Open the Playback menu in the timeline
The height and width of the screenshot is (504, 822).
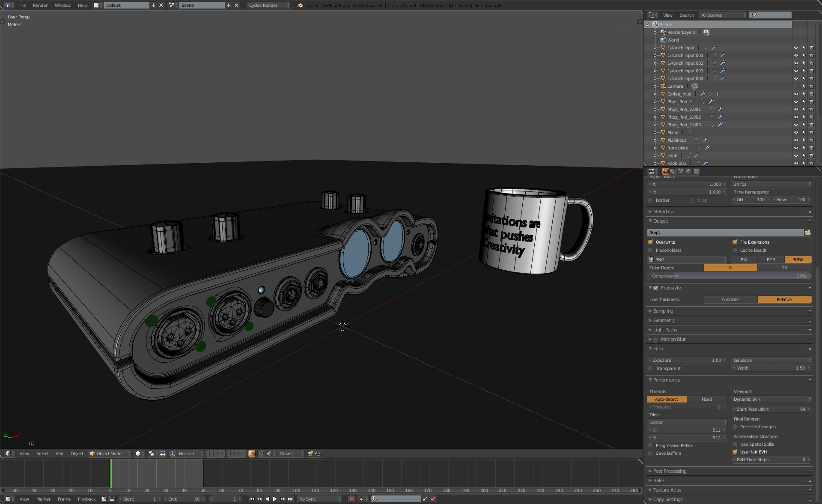[x=86, y=499]
